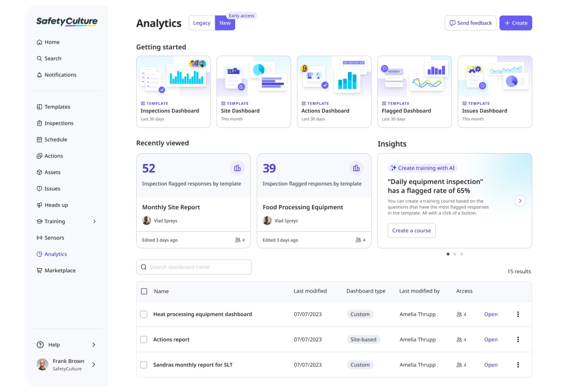Screen dimensions: 588x392
Task: Click the Inspections clipboard icon
Action: [39, 123]
